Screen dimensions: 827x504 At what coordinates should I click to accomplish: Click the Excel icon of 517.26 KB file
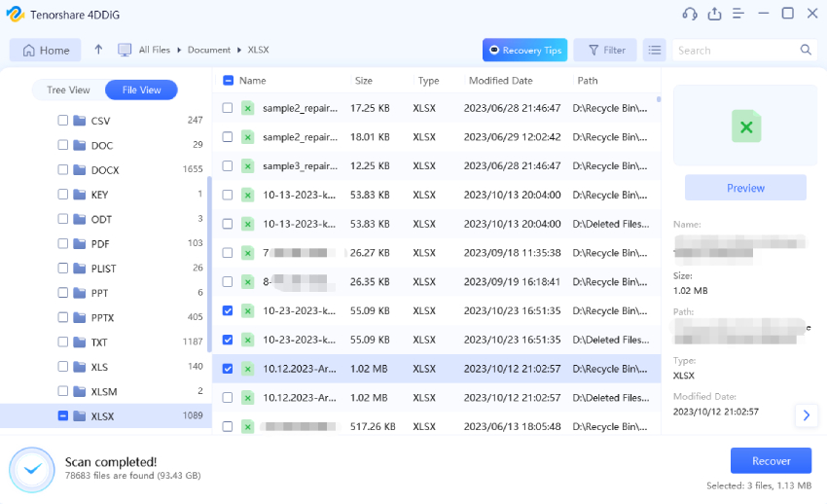(247, 426)
